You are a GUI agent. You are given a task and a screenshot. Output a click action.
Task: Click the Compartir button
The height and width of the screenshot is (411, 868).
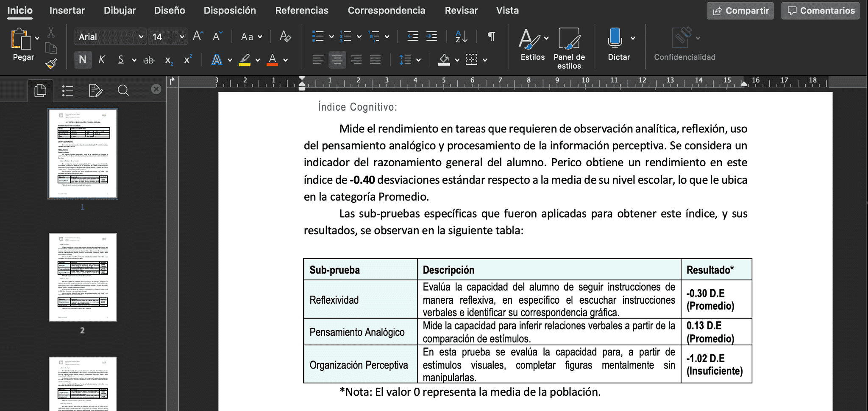click(x=740, y=11)
